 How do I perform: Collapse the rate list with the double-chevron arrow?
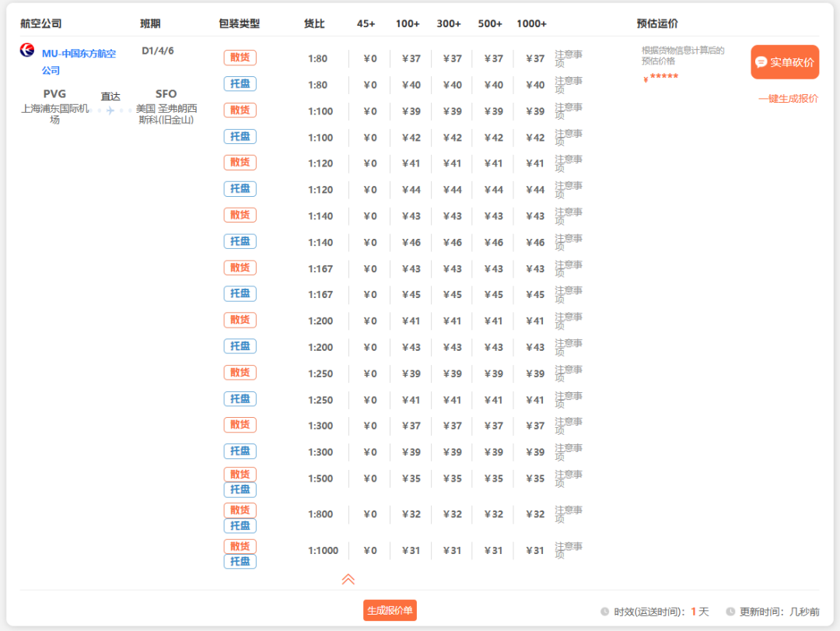348,579
